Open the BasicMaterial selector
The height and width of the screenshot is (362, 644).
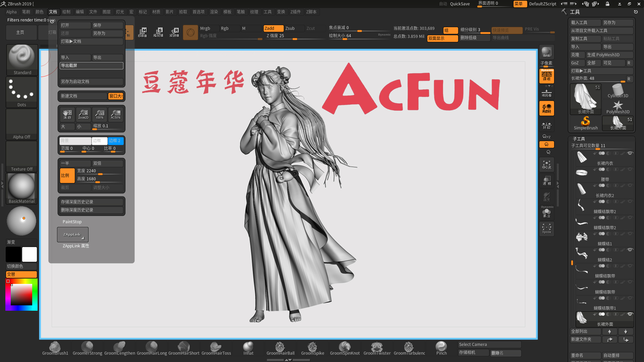[22, 188]
